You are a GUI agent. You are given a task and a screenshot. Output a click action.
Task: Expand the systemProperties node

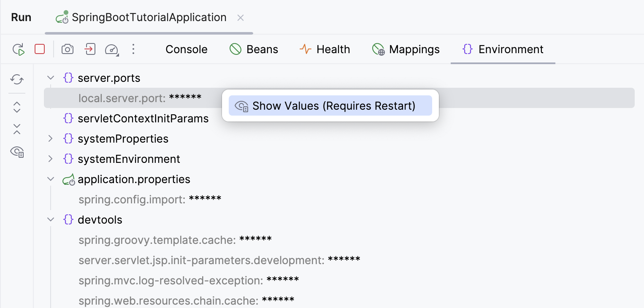pyautogui.click(x=50, y=138)
